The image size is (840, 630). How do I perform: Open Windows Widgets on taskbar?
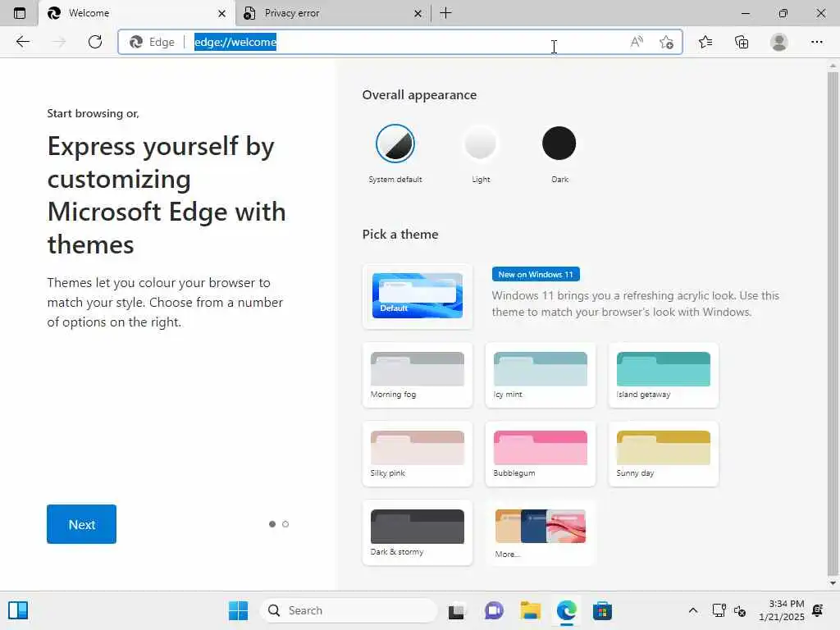click(x=18, y=610)
